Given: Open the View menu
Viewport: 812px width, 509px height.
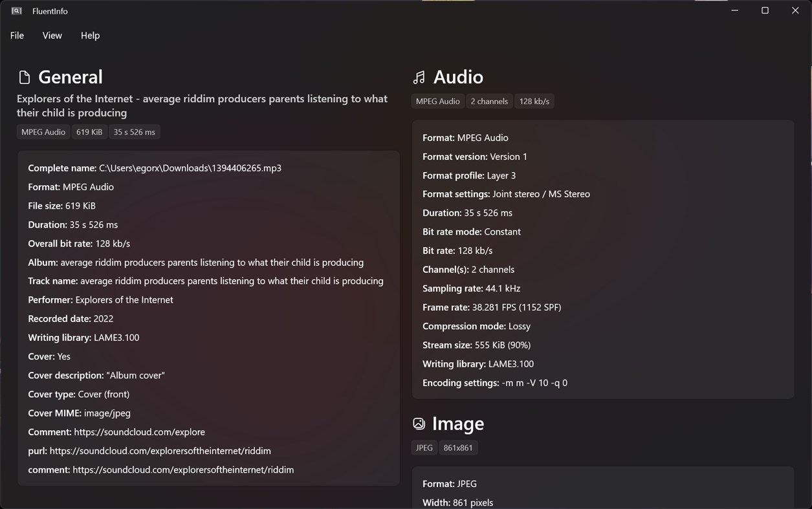Looking at the screenshot, I should coord(52,35).
